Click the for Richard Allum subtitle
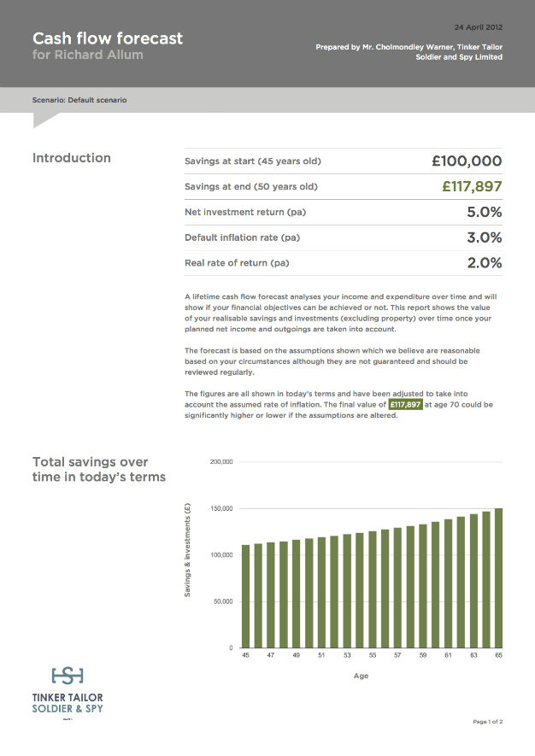The width and height of the screenshot is (535, 756). [x=88, y=56]
